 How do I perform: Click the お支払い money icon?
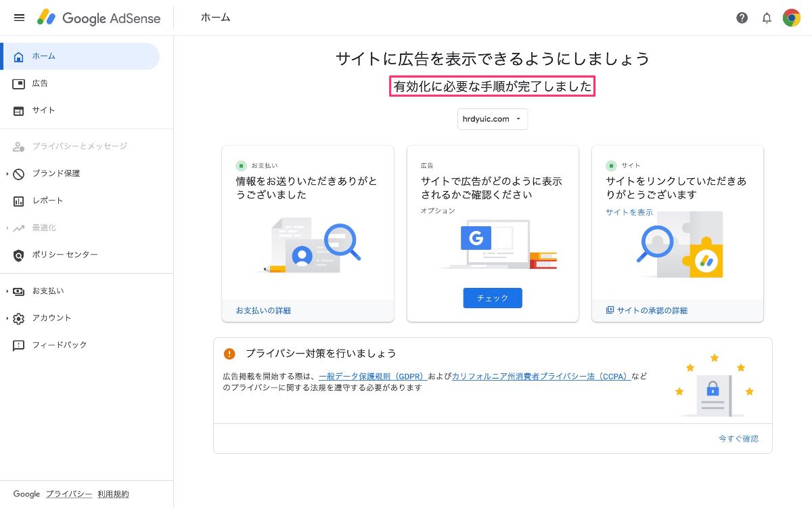(x=19, y=291)
